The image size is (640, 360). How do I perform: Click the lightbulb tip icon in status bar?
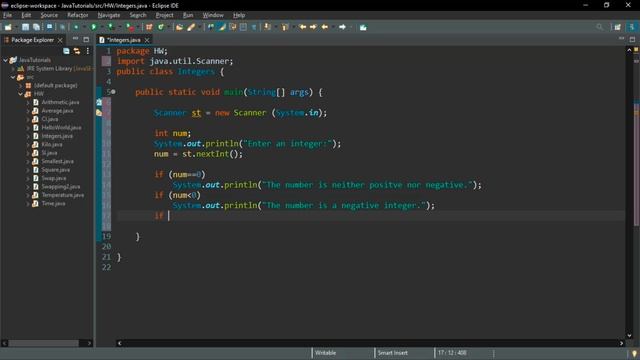pos(634,353)
